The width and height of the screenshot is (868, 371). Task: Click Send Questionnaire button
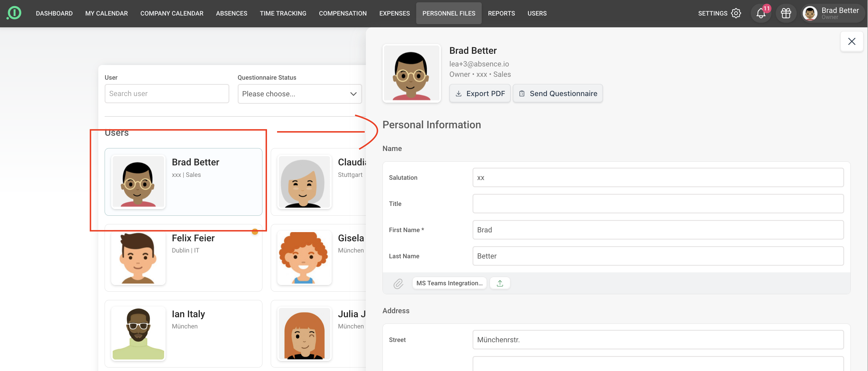(x=558, y=93)
